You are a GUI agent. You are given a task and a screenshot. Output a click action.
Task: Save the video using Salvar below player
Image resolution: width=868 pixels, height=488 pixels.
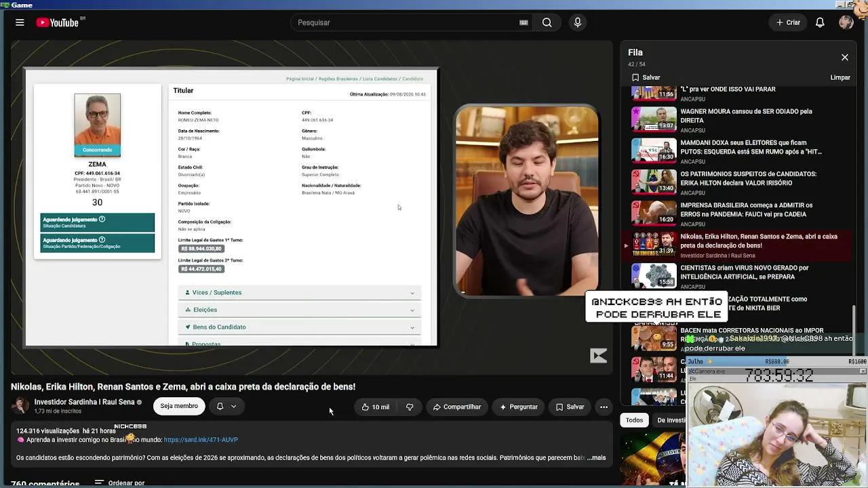(570, 407)
